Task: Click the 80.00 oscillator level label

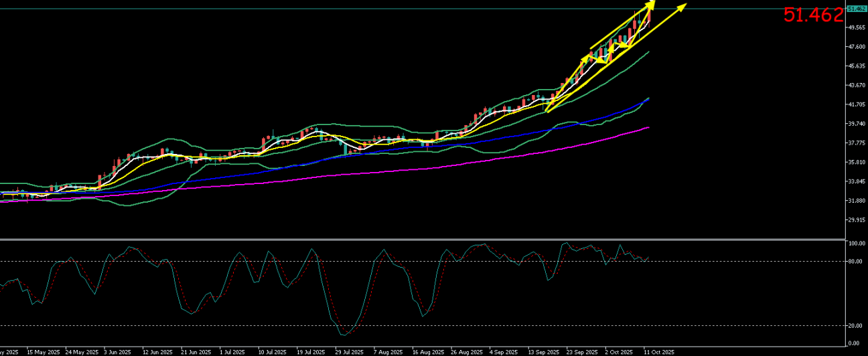Action: [x=855, y=262]
